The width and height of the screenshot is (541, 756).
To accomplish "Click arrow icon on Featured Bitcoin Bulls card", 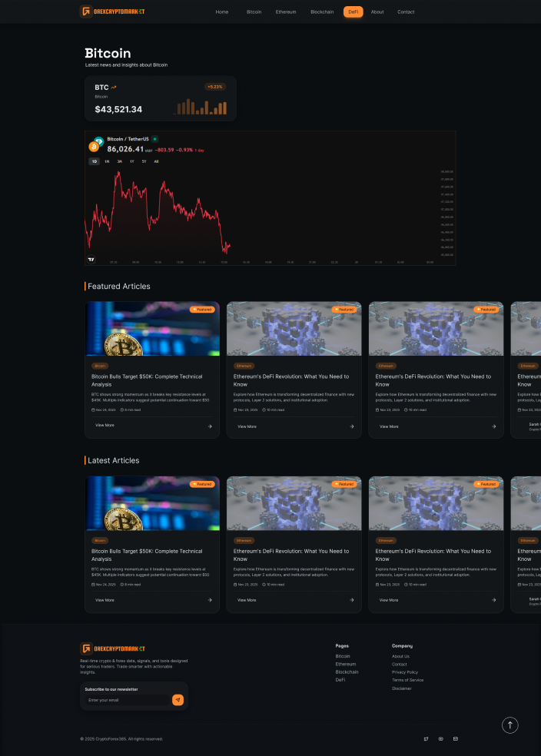I will [210, 426].
